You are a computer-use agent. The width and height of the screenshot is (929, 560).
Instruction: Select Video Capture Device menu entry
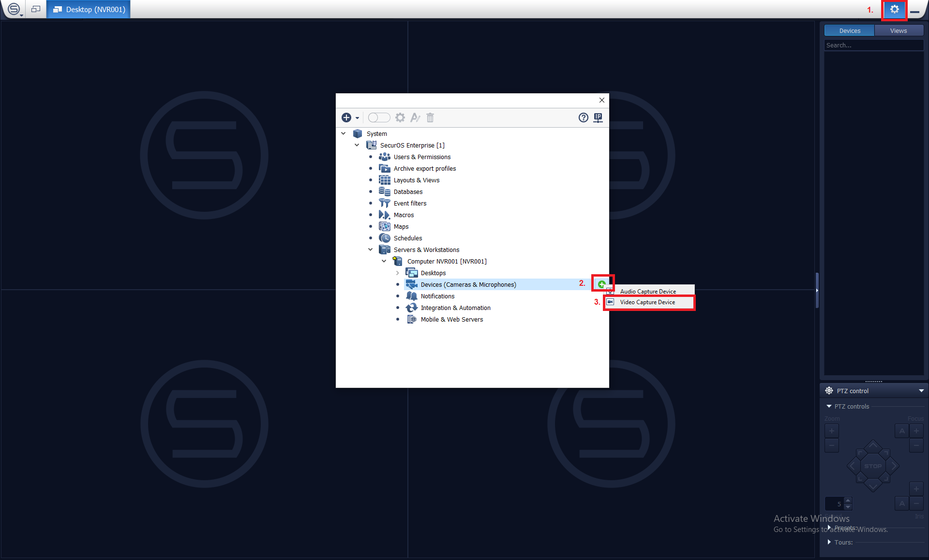pos(647,302)
